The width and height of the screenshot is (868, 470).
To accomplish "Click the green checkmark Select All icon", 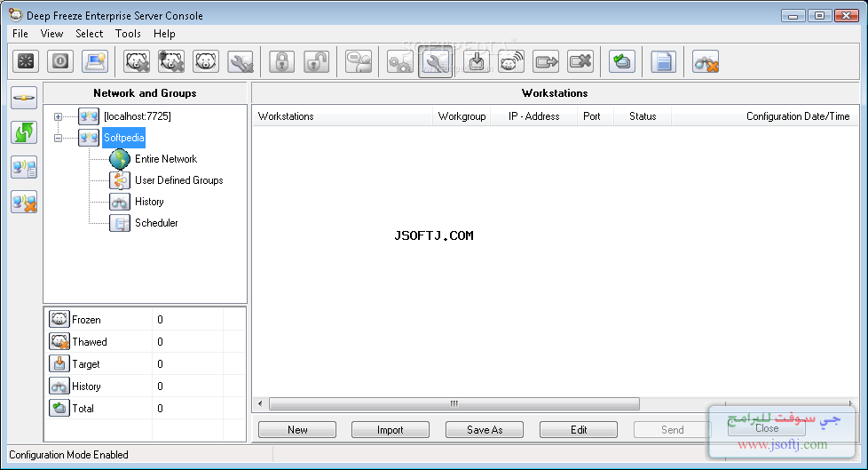I will (622, 61).
